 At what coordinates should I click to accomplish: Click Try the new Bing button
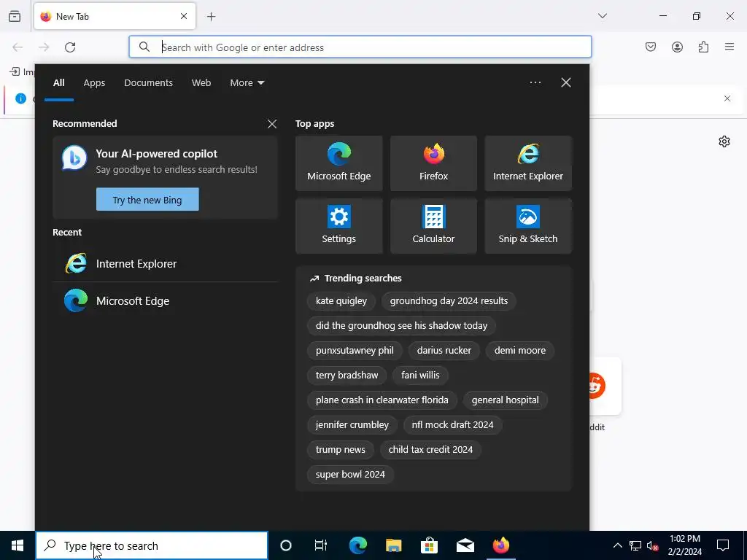pos(147,200)
